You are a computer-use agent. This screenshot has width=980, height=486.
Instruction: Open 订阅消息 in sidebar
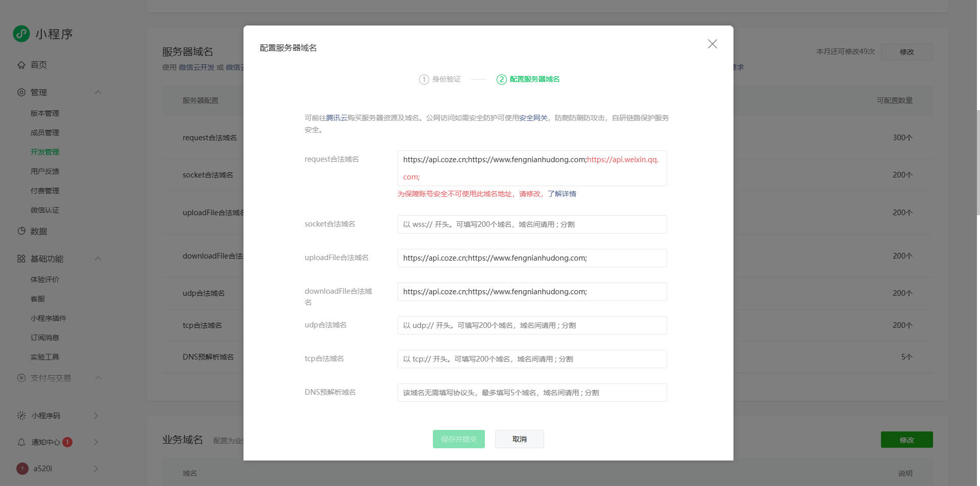[x=45, y=338]
